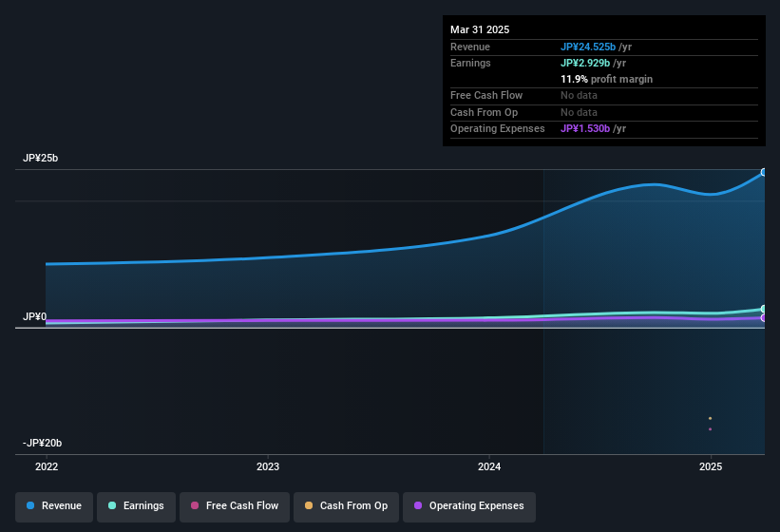This screenshot has width=780, height=532.
Task: Toggle the Earnings legend button
Action: (x=136, y=506)
